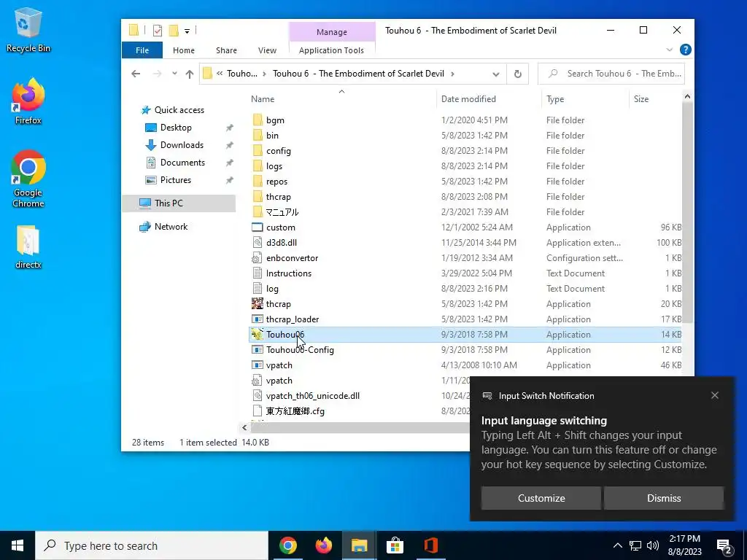Open the Share ribbon tab
The image size is (747, 560).
(226, 50)
